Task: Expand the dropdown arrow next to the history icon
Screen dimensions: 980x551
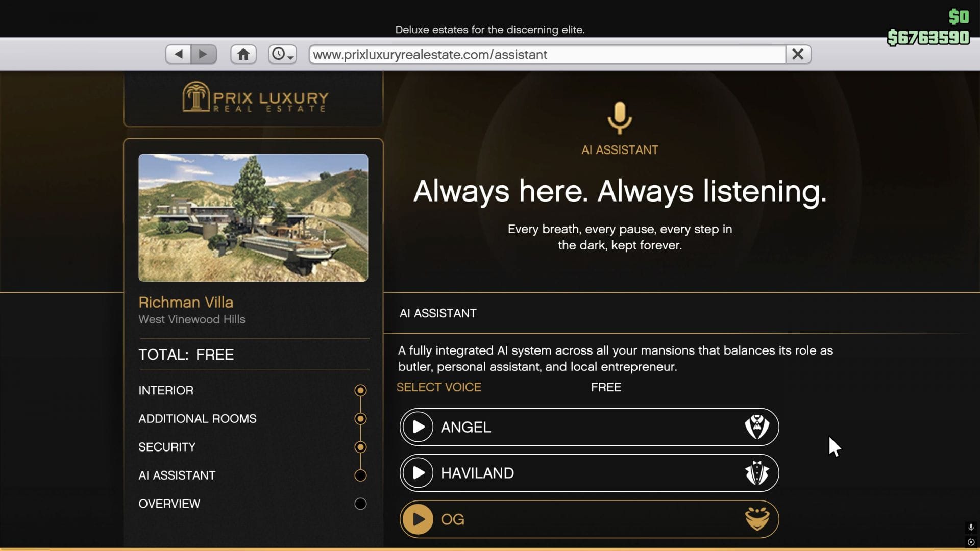Action: point(290,58)
